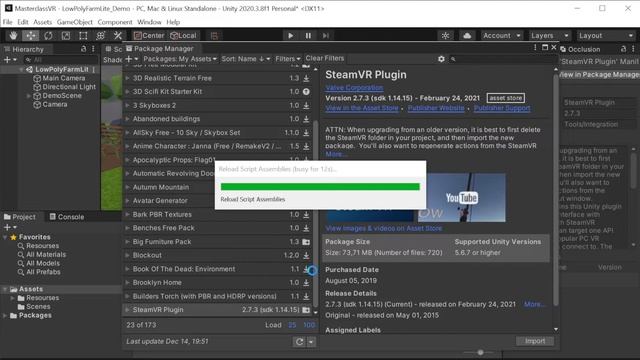Download the Bark PBR Textures package

[306, 214]
